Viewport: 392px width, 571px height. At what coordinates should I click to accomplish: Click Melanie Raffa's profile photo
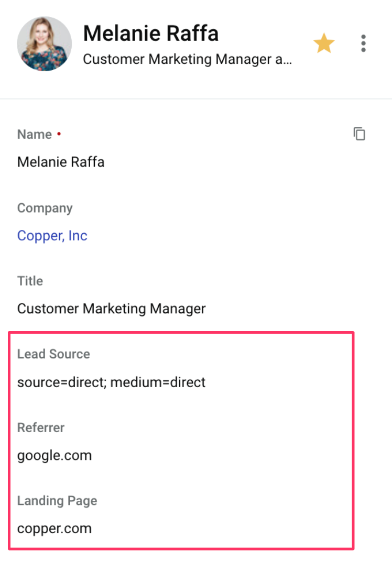tap(45, 43)
